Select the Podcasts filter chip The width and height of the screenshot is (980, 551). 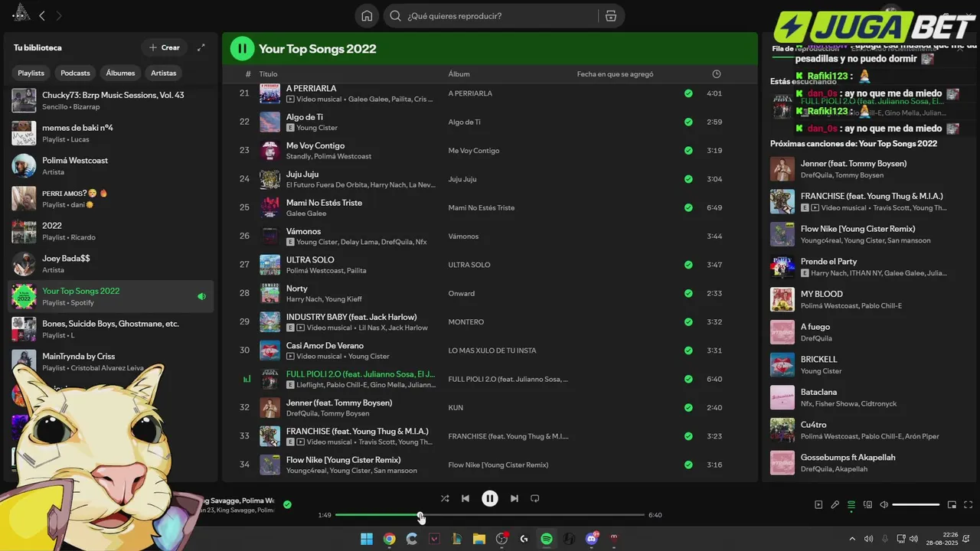75,73
